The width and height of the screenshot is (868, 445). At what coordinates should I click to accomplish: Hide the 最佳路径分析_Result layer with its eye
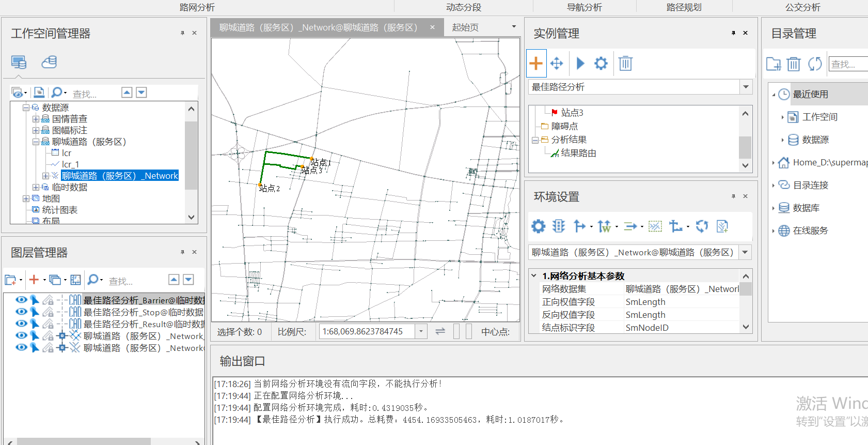tap(21, 324)
